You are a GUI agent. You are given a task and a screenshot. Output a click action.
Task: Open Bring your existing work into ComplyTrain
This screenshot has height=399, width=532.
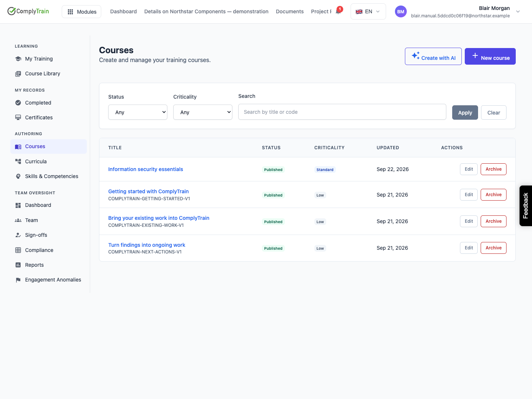[x=159, y=218]
